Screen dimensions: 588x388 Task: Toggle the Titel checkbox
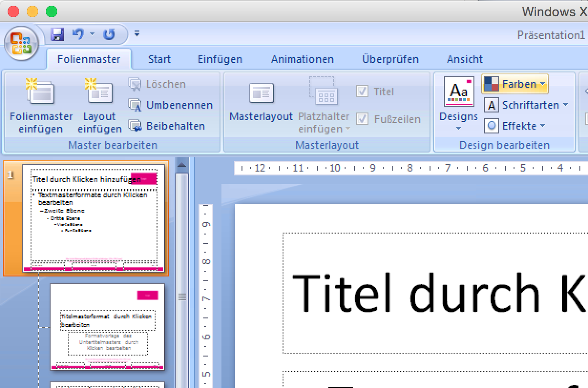362,91
